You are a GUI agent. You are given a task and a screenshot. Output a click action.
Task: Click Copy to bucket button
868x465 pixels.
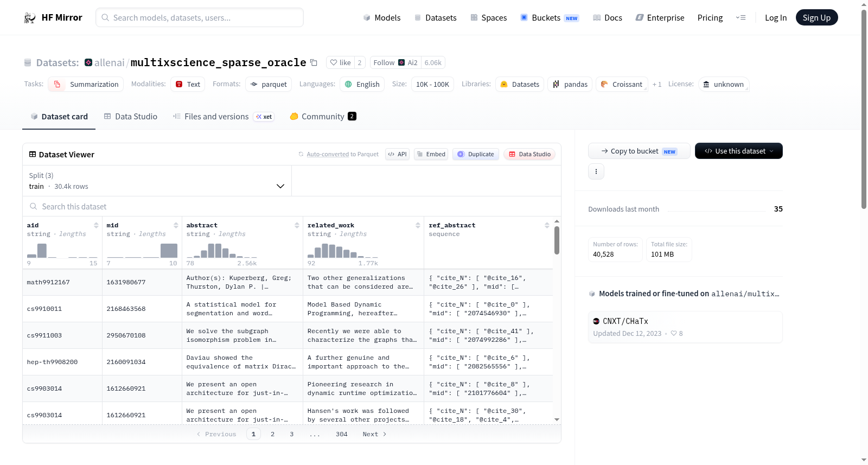pyautogui.click(x=639, y=151)
